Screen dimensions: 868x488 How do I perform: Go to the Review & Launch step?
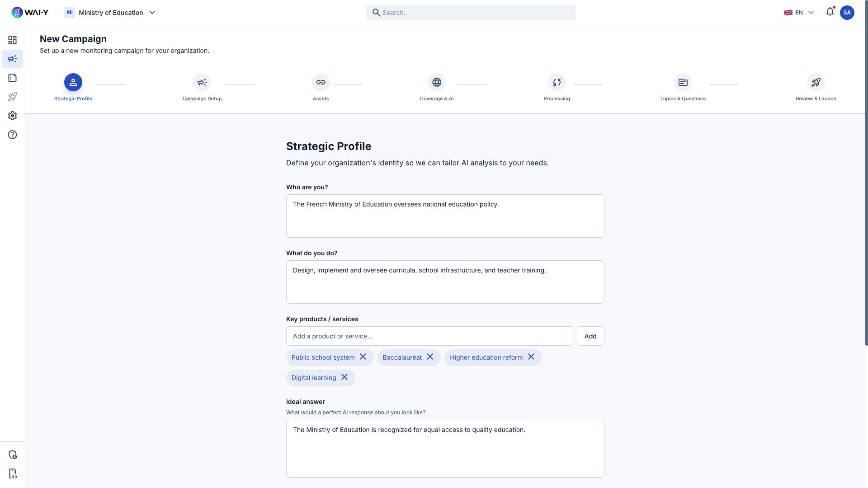point(816,82)
